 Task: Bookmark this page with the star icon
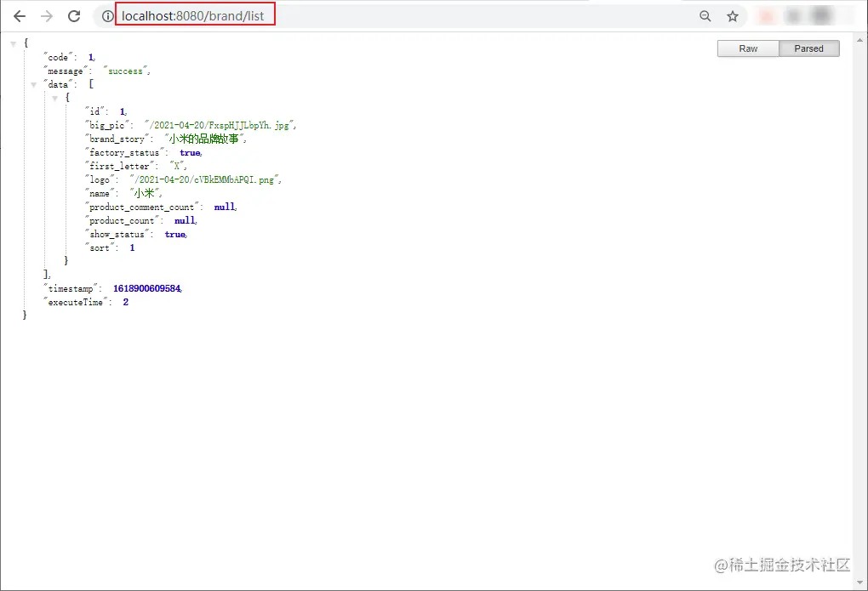[x=733, y=16]
